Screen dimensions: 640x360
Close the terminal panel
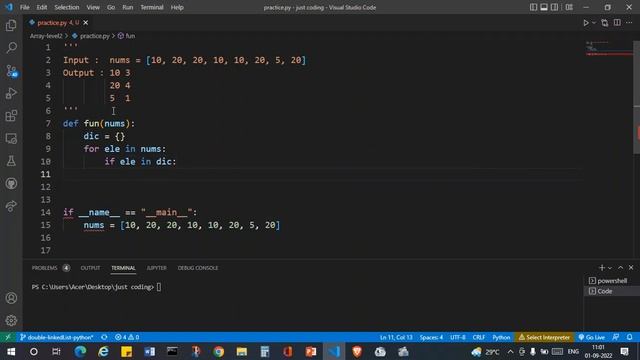(x=631, y=268)
